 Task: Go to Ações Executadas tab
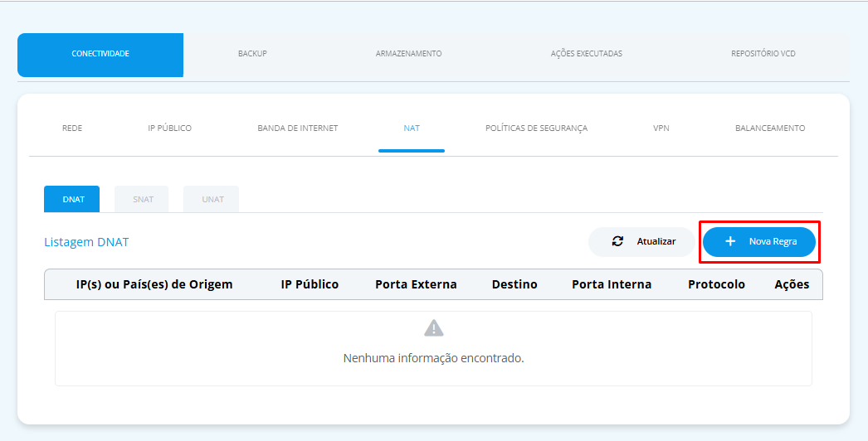(586, 54)
